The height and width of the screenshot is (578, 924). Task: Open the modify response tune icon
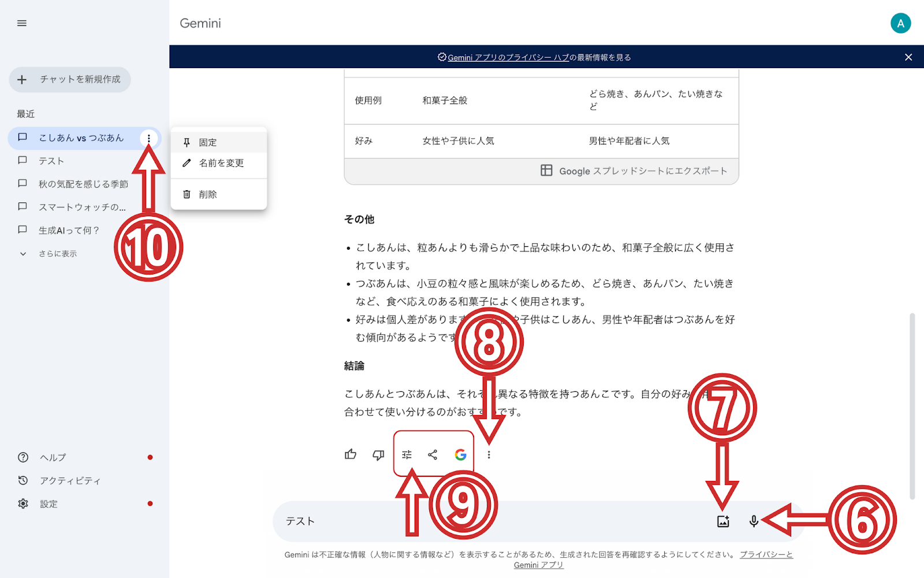407,455
